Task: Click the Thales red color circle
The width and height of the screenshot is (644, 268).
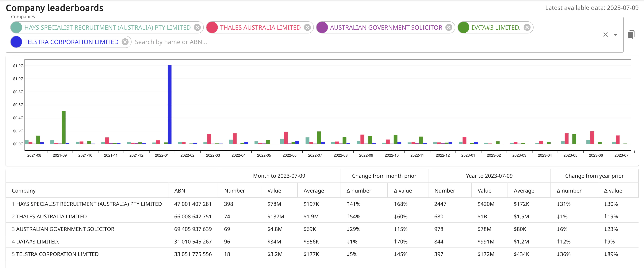Action: point(212,28)
